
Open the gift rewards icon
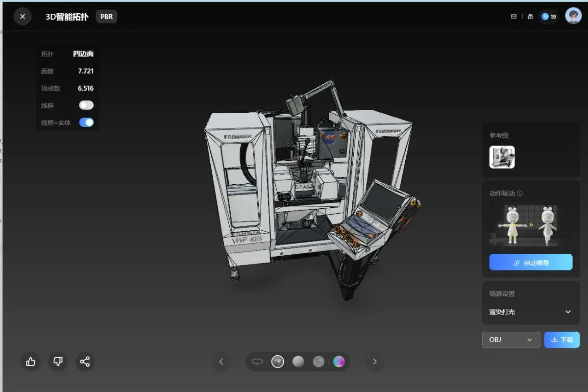(x=531, y=17)
